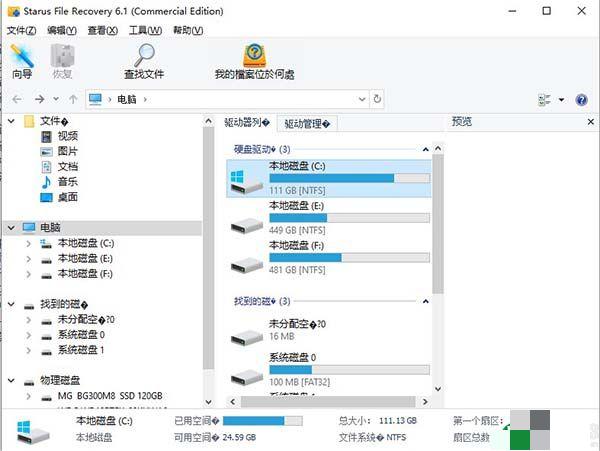Expand 本地磁盘 (C:) tree node
The width and height of the screenshot is (600, 451).
pyautogui.click(x=28, y=243)
